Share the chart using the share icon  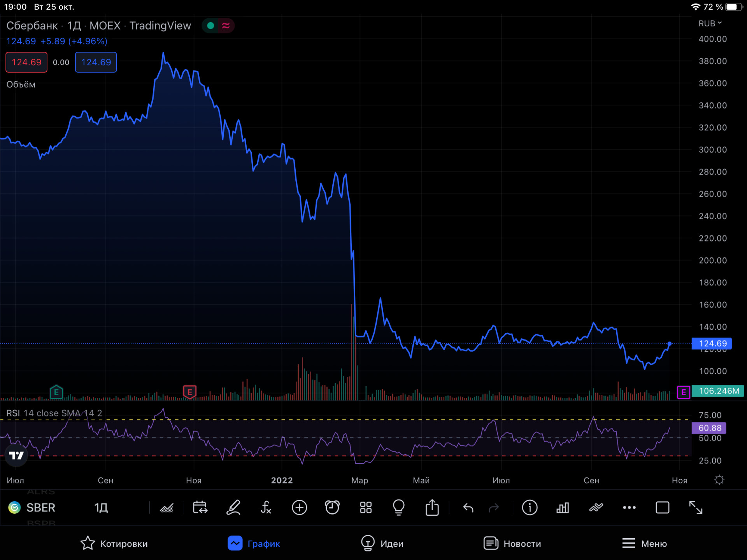coord(432,507)
